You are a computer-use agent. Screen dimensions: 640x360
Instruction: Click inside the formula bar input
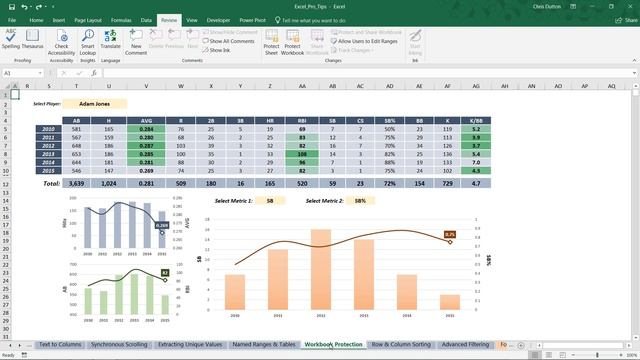point(367,73)
